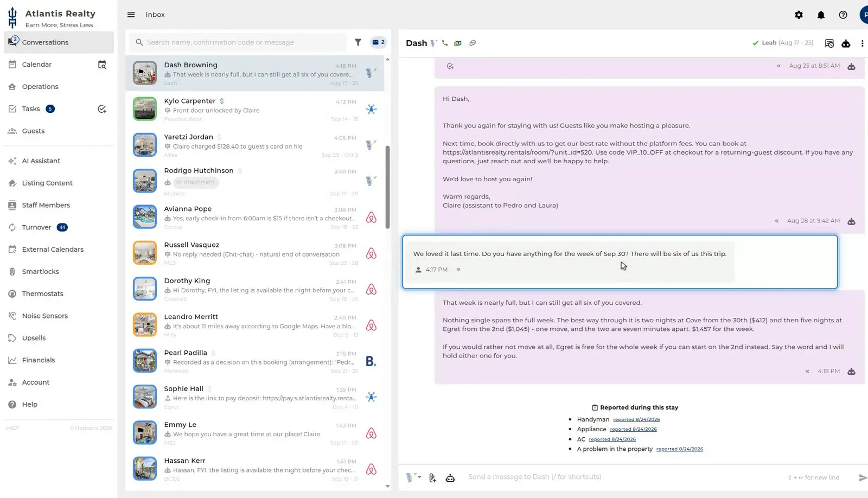Image resolution: width=868 pixels, height=498 pixels.
Task: Open the hamburger menu next to Inbox
Action: coord(131,15)
